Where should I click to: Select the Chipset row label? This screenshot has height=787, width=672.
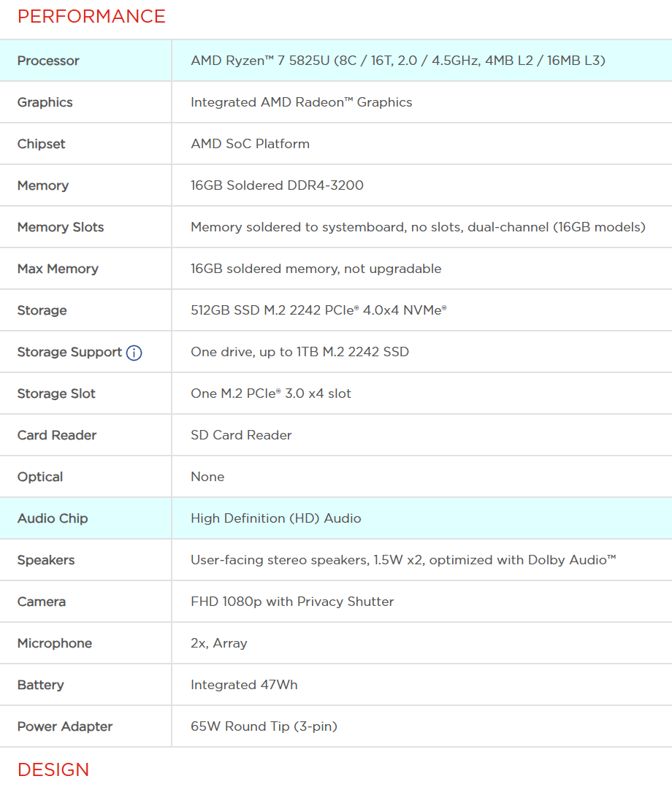click(41, 144)
